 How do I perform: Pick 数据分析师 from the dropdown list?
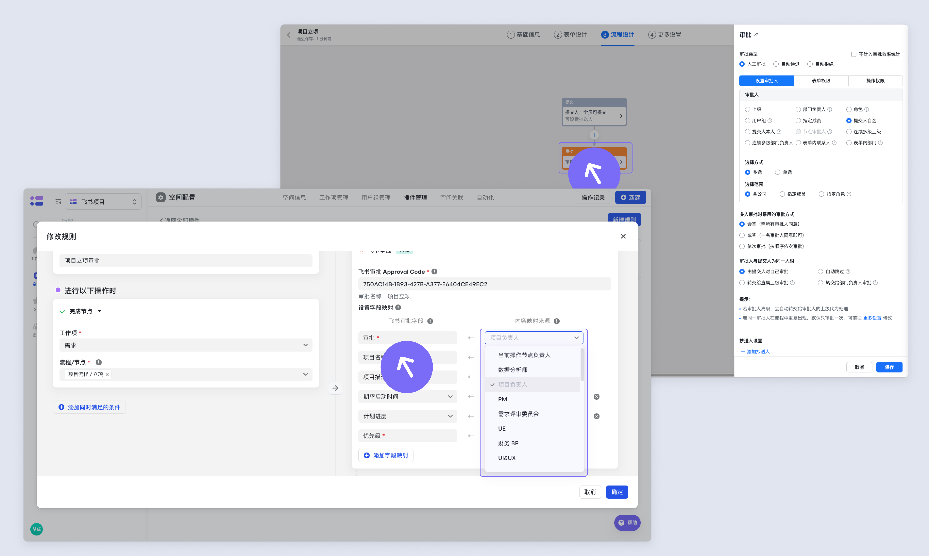(x=532, y=370)
